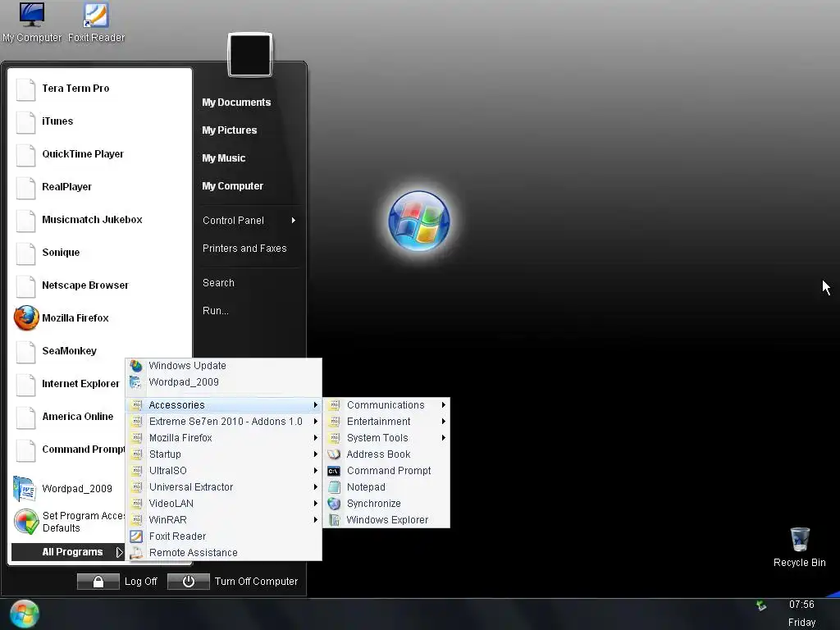Click the Foxit Reader icon in programs list
840x630 pixels.
(x=136, y=536)
